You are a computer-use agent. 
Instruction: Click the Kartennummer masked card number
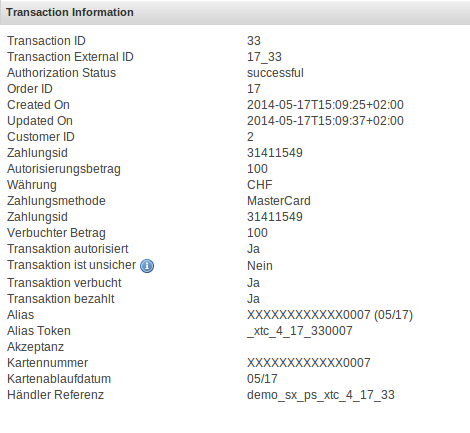tap(309, 363)
